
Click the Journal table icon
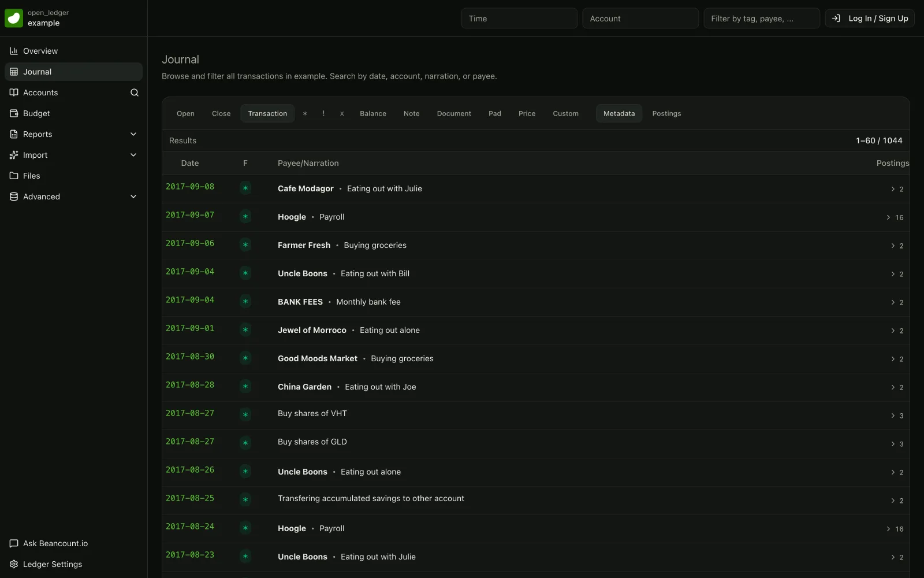point(14,72)
